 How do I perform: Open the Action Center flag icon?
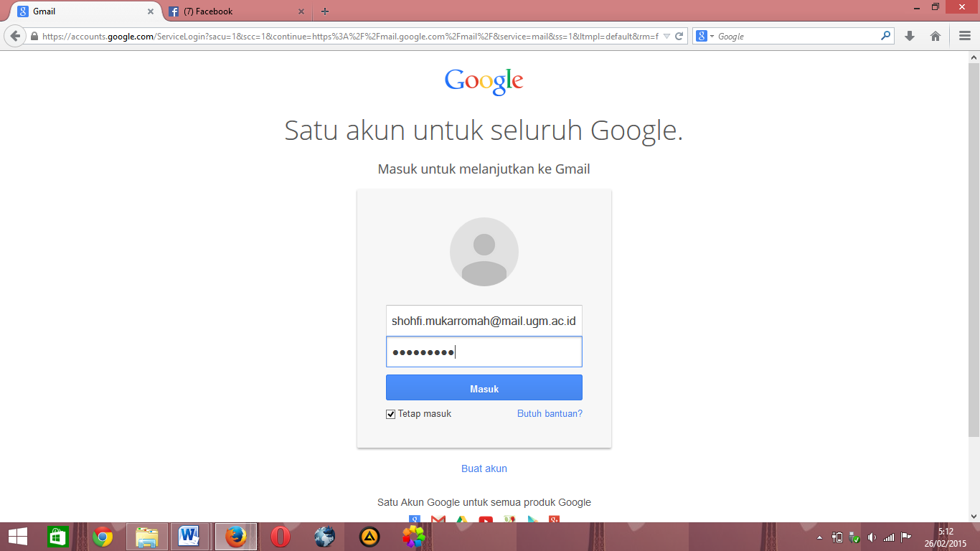906,537
